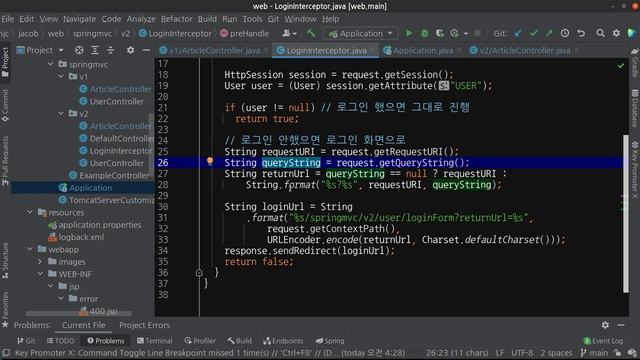
Task: Open Search Everywhere magnifier
Action: coord(600,33)
